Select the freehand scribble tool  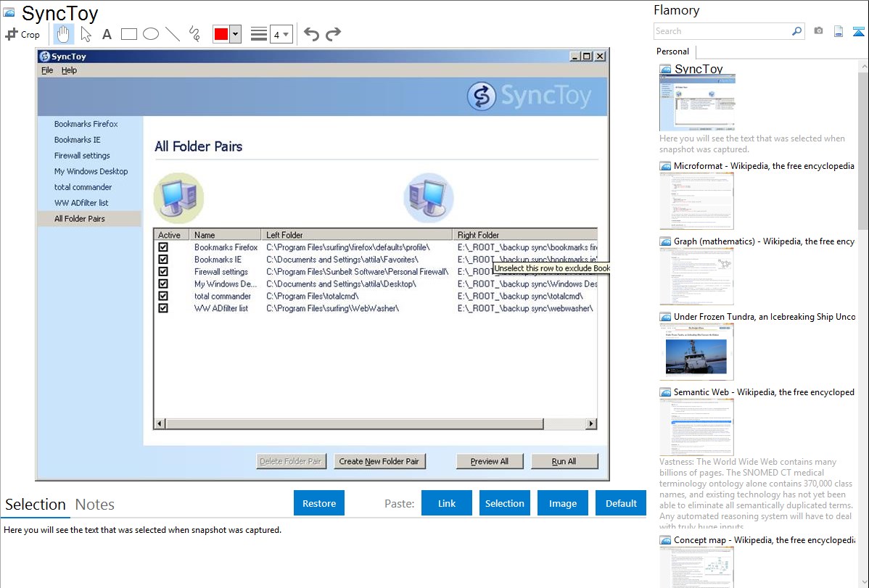pyautogui.click(x=194, y=34)
